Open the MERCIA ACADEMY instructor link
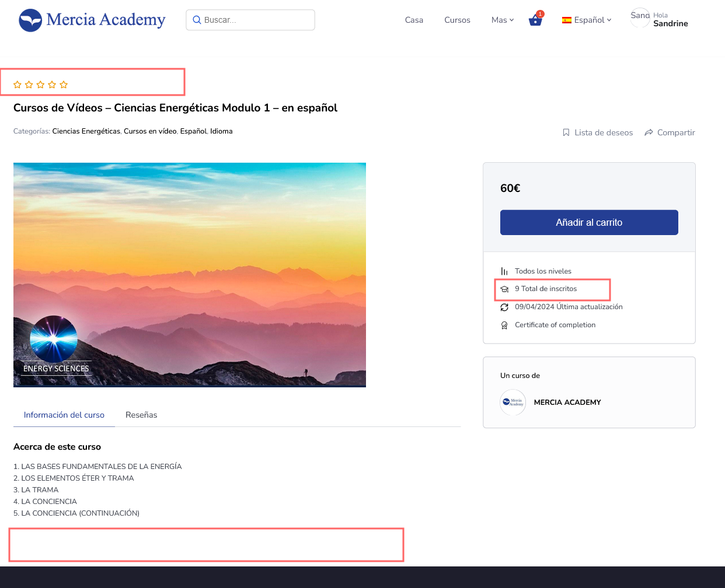 pos(567,402)
